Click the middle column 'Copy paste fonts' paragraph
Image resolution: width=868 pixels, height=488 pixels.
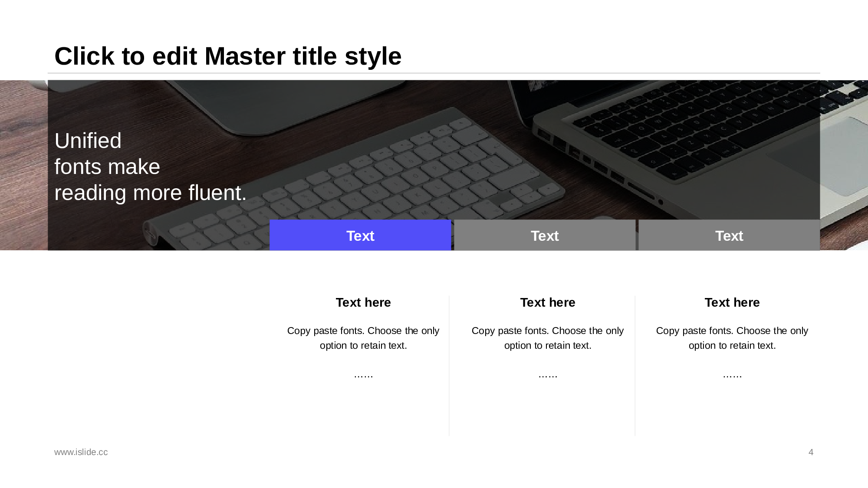(548, 338)
